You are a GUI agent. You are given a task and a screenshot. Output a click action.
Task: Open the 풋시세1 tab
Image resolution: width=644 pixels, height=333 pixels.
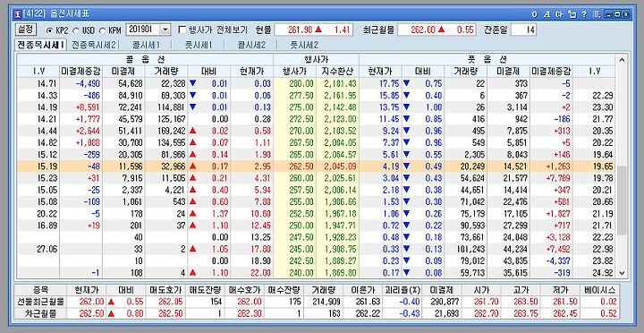[x=199, y=45]
